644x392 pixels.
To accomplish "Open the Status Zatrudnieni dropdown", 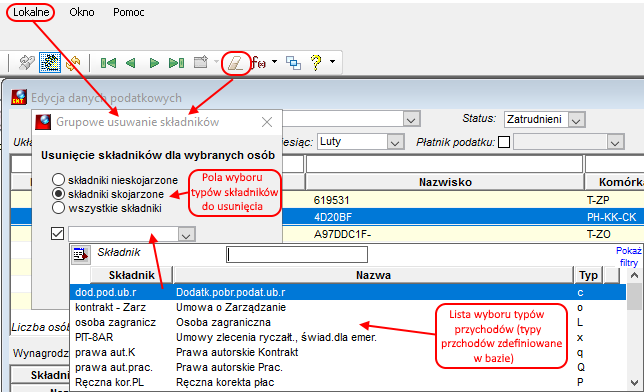I will (x=576, y=120).
